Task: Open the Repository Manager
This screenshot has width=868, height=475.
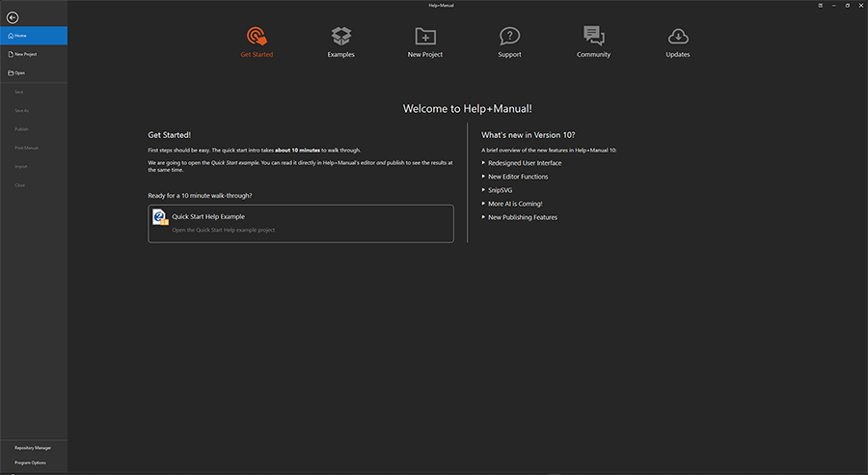Action: point(33,448)
